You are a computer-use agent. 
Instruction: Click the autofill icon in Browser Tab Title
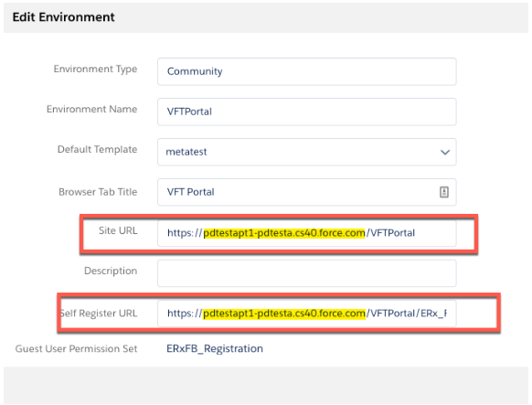444,192
